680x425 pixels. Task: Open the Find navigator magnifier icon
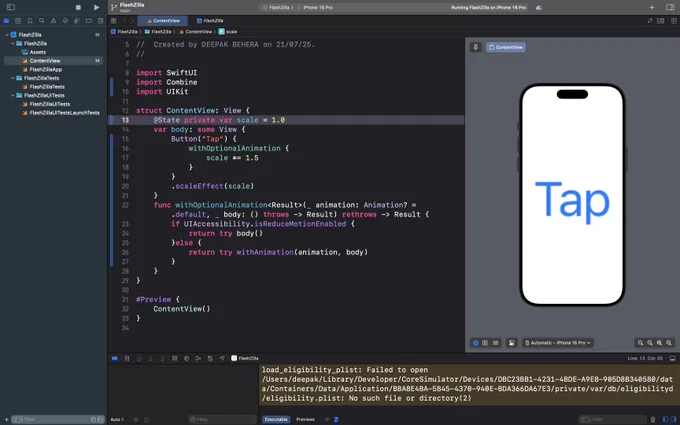tap(41, 21)
